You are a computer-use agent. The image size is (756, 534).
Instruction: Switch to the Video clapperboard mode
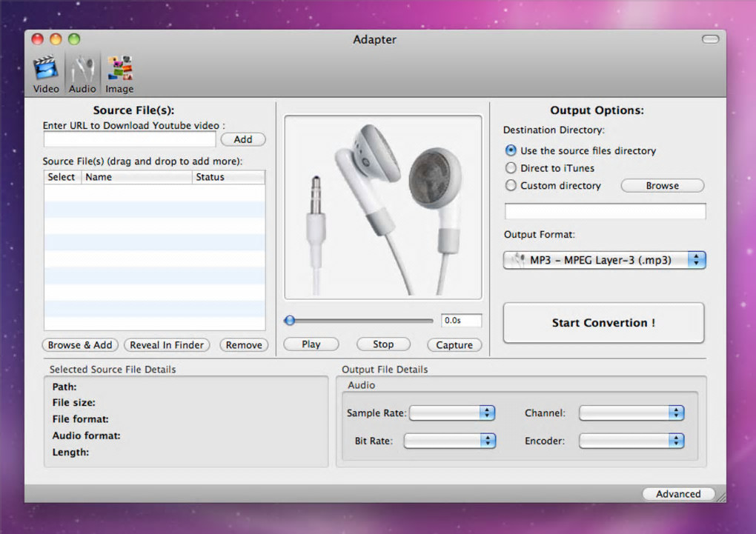click(x=46, y=74)
